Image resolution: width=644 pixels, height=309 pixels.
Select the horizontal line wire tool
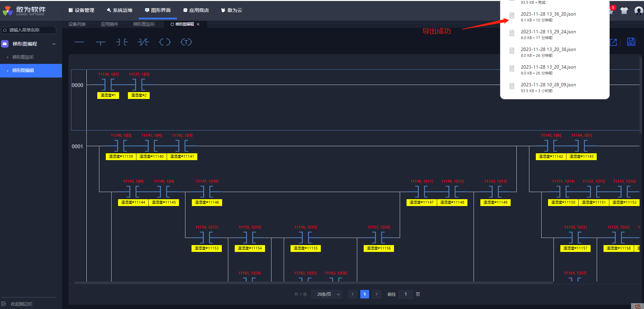point(79,42)
